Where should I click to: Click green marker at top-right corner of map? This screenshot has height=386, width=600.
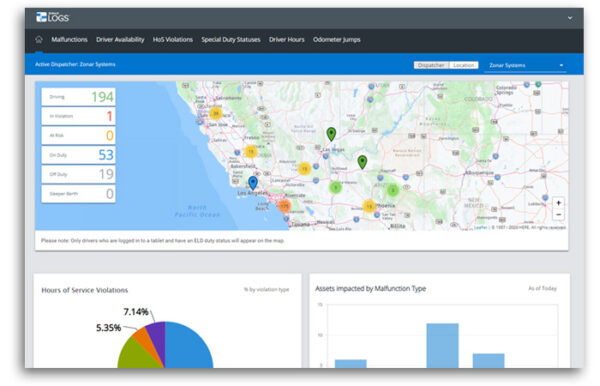538,84
